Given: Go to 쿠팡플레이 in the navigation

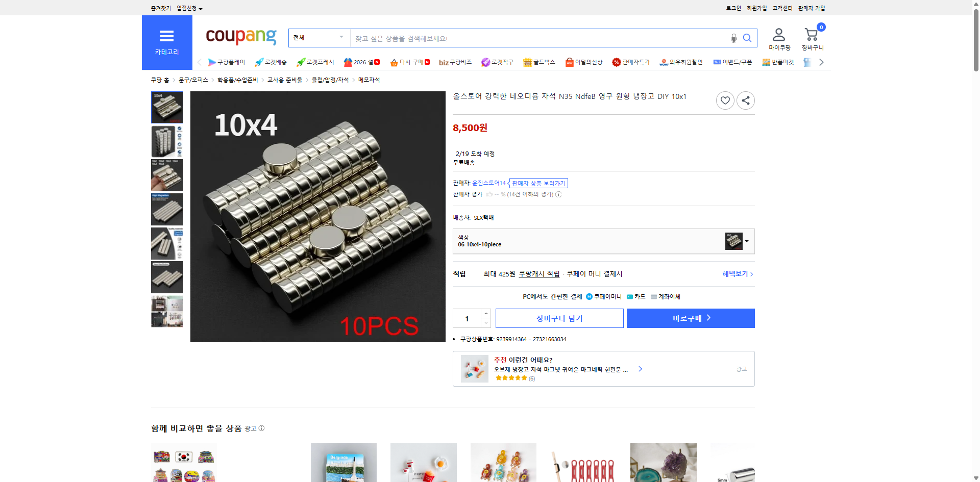Looking at the screenshot, I should (x=228, y=62).
